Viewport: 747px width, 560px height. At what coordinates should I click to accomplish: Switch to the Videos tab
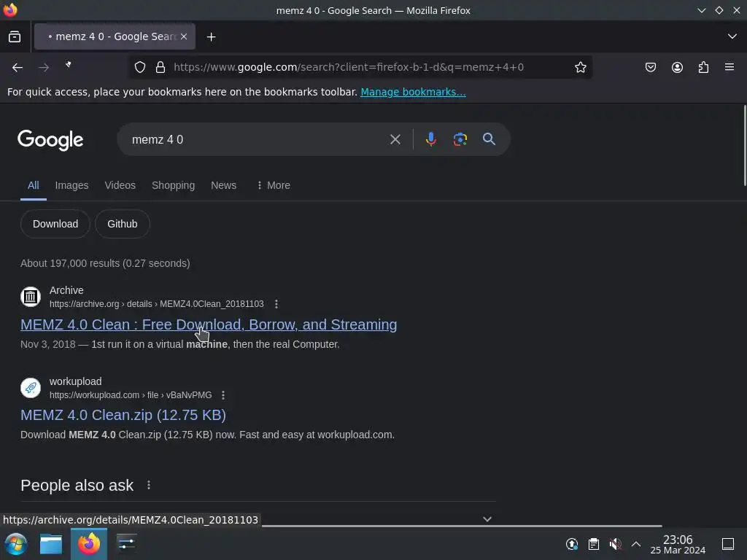[x=120, y=185]
